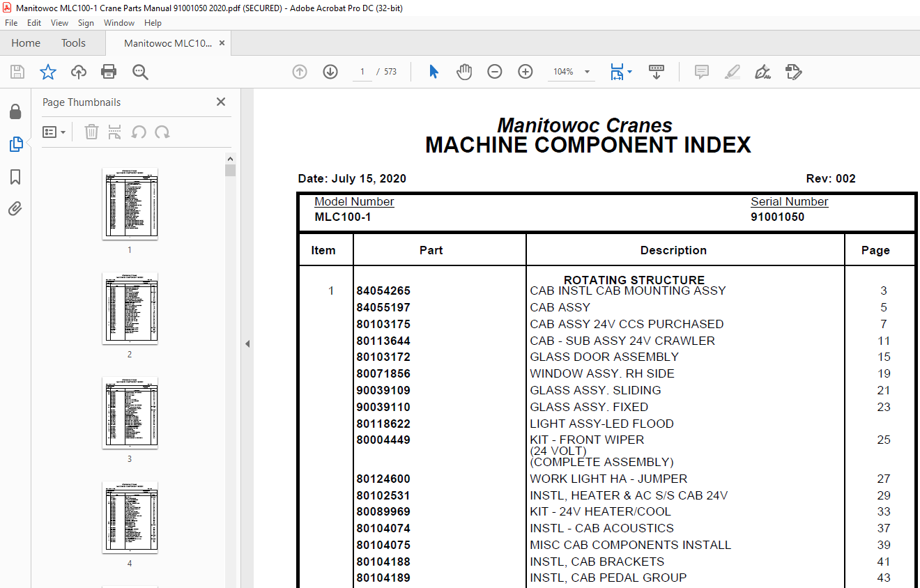Click the insert page break icon
This screenshot has width=920, height=588.
[x=115, y=132]
